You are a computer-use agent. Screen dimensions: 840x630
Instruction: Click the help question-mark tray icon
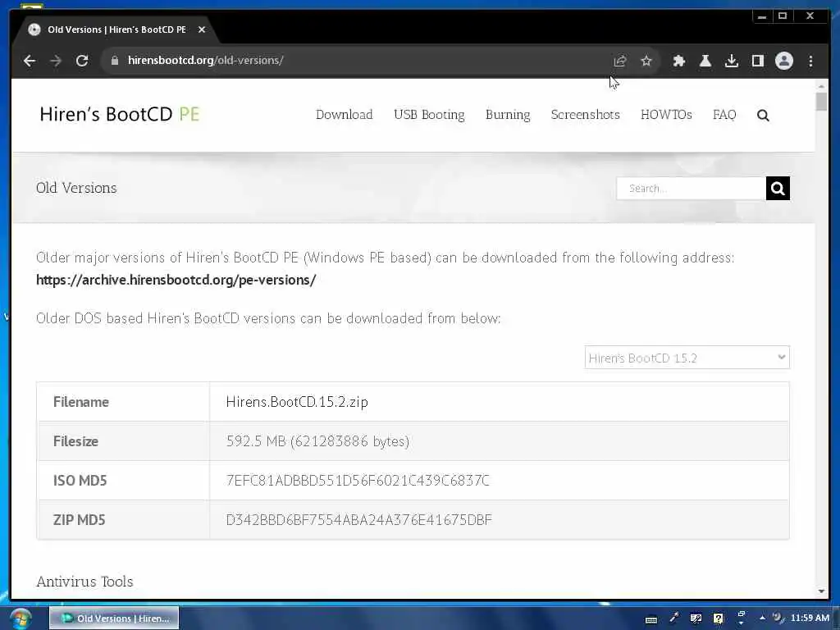(x=719, y=619)
